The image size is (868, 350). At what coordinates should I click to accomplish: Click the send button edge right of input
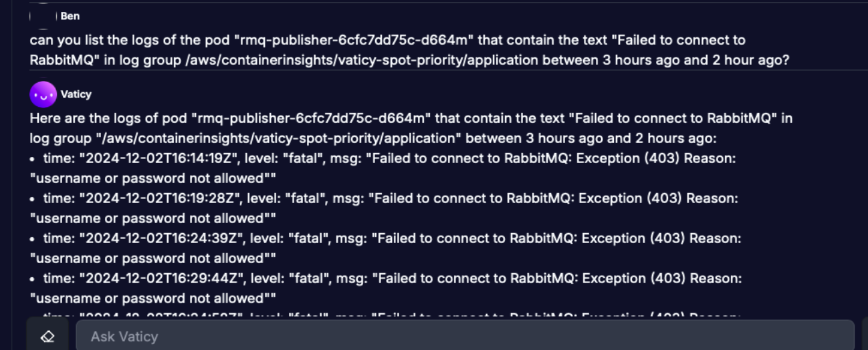(x=865, y=335)
